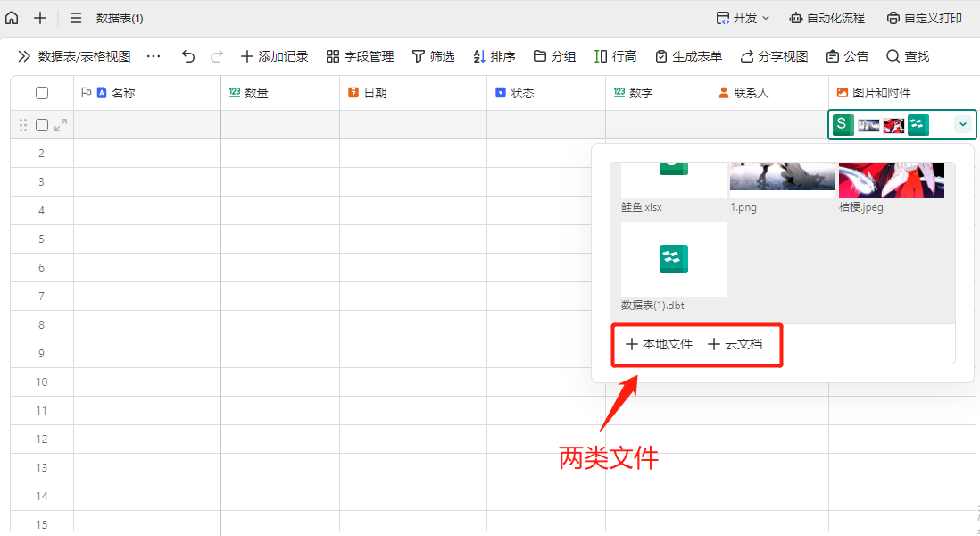Viewport: 980px width, 536px height.
Task: Open the 开发 dropdown
Action: pyautogui.click(x=743, y=18)
